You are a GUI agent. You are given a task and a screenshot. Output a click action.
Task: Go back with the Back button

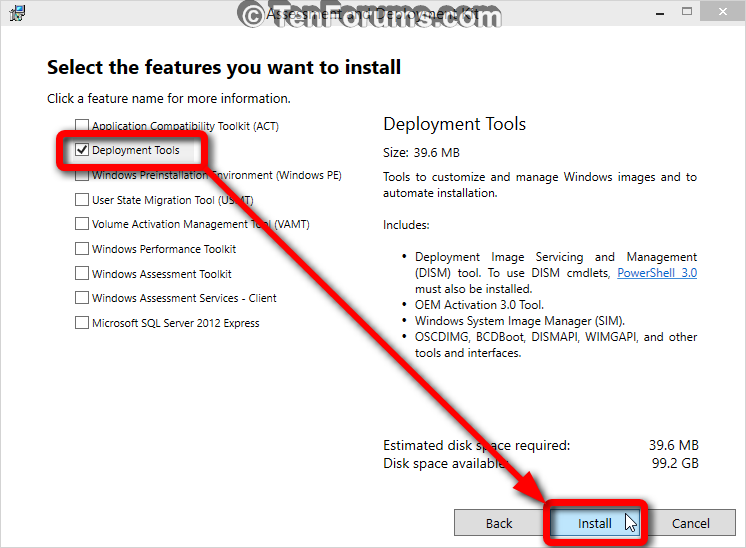pos(499,523)
